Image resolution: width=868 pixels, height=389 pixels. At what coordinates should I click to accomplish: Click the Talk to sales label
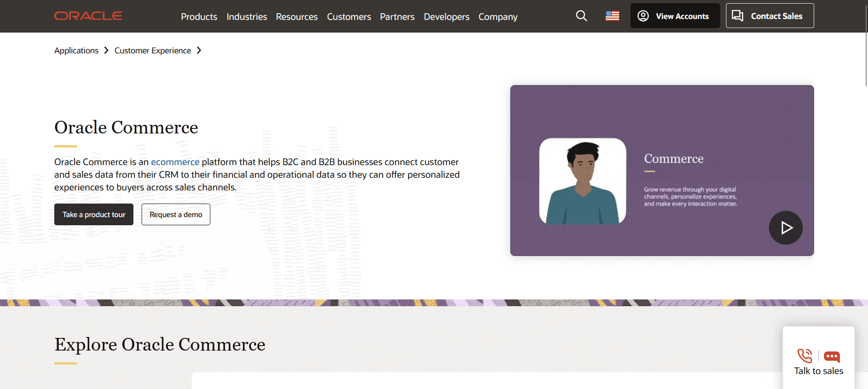point(819,371)
